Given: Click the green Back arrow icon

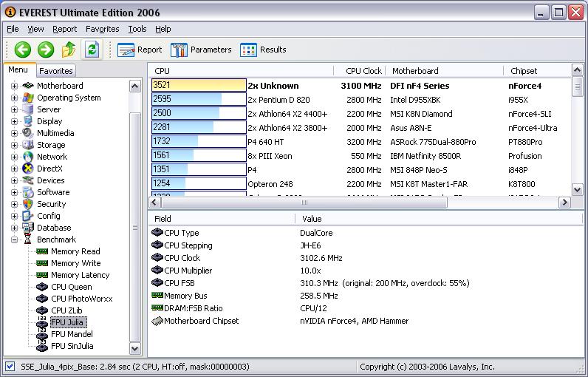Looking at the screenshot, I should click(22, 50).
